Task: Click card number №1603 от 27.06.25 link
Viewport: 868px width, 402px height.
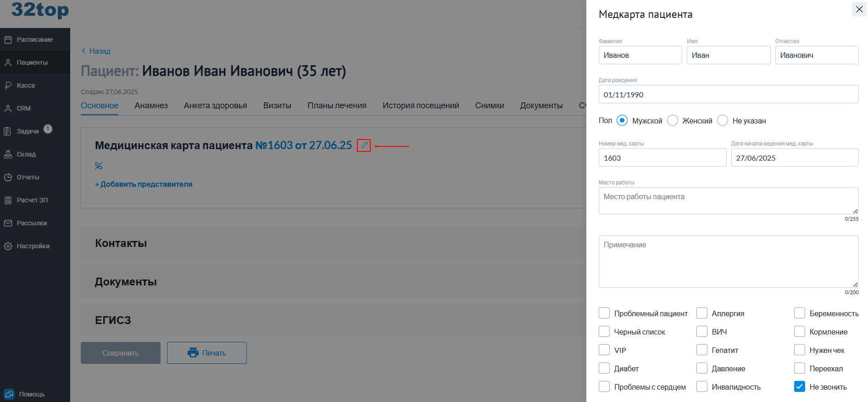Action: click(304, 145)
